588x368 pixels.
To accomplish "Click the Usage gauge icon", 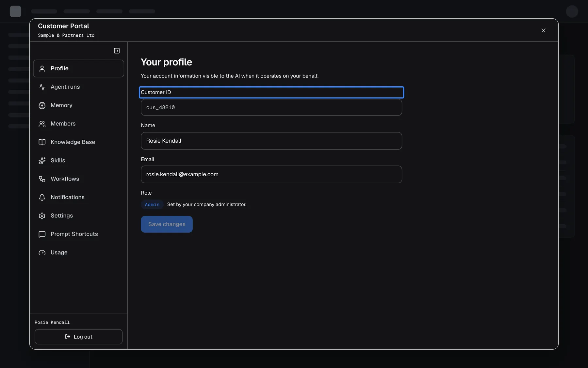I will pyautogui.click(x=42, y=253).
